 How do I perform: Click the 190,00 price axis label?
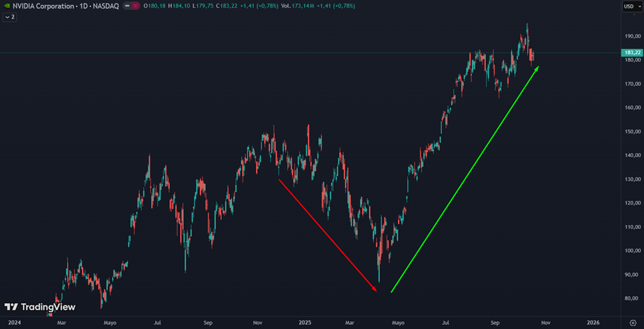pyautogui.click(x=633, y=36)
